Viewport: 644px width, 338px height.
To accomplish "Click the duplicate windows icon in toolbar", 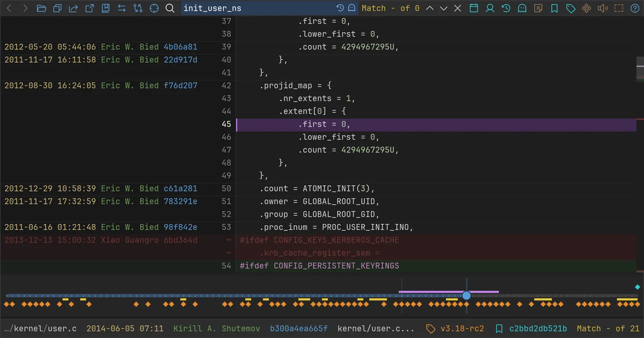I will click(57, 8).
